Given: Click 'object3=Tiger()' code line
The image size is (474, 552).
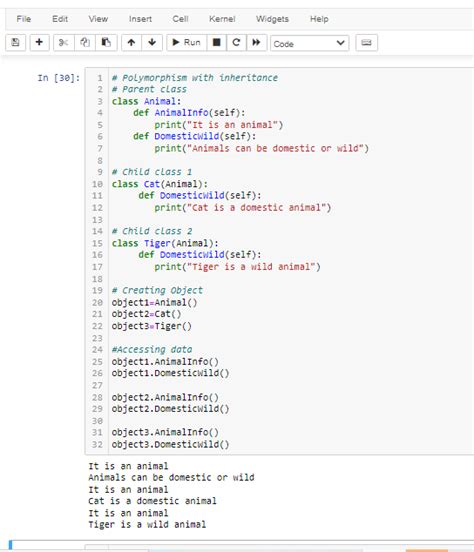Looking at the screenshot, I should (151, 326).
